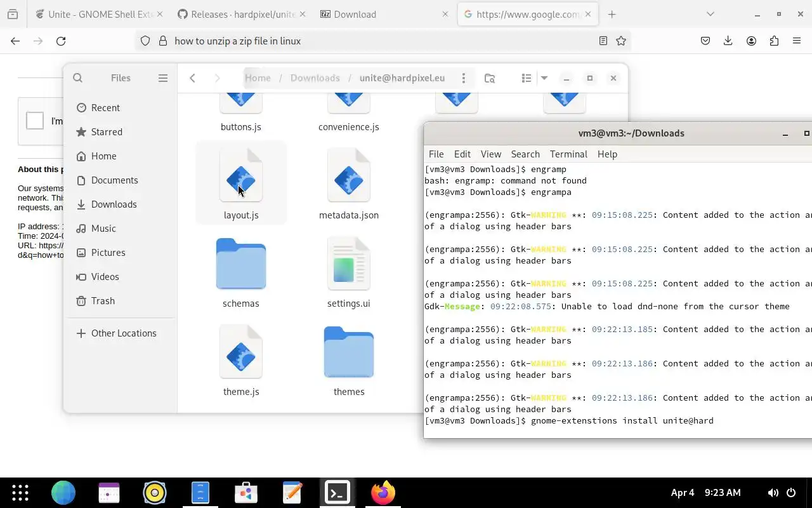Open the path options three-dot menu
The height and width of the screenshot is (508, 812).
[x=464, y=78]
